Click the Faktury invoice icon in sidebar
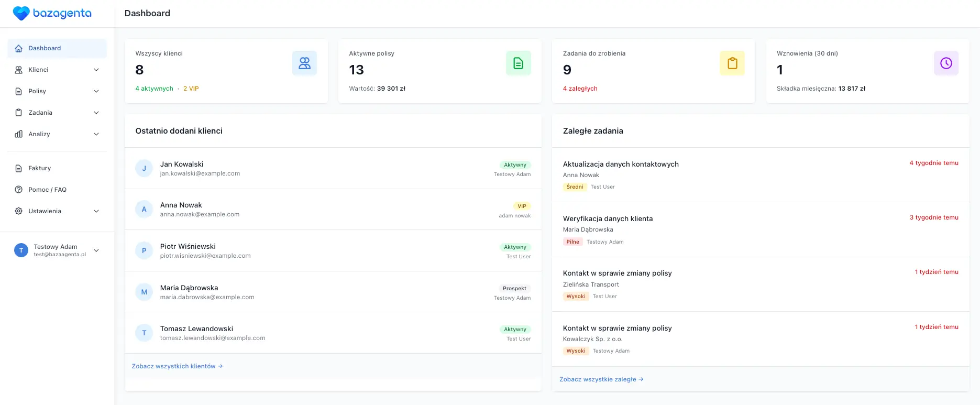980x405 pixels. point(19,168)
